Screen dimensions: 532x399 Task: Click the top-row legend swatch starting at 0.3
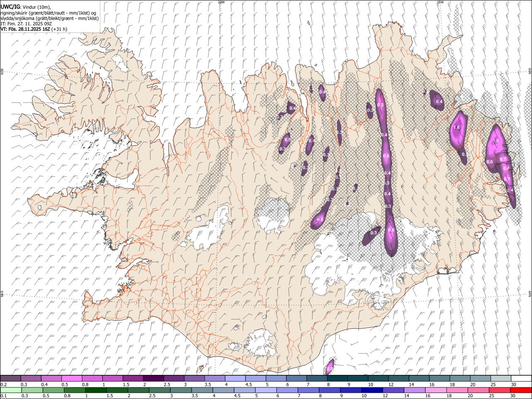(31, 378)
